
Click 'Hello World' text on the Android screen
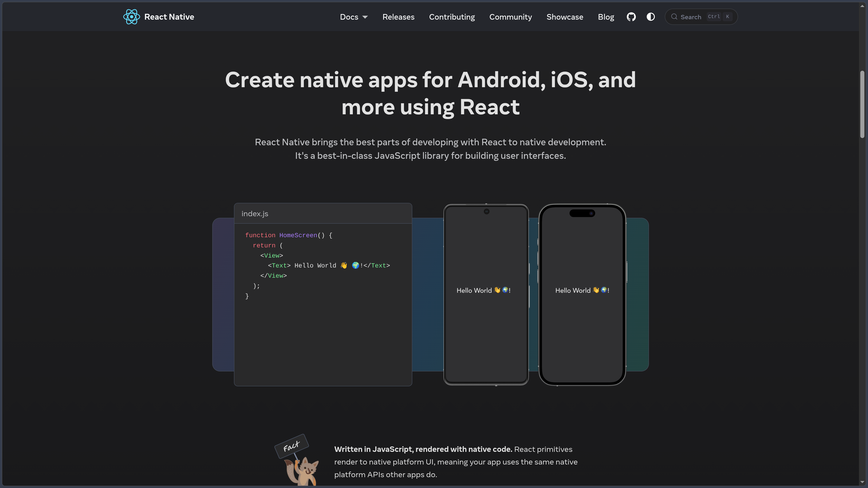[483, 290]
